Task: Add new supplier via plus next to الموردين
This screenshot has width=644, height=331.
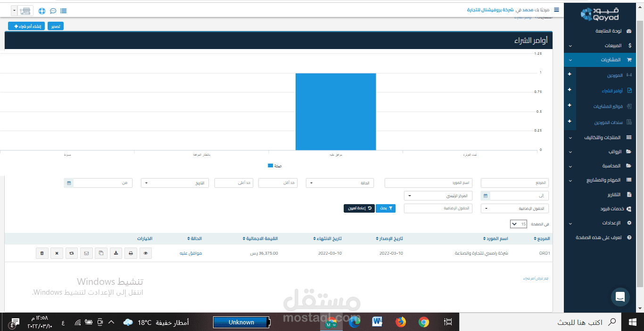Action: coord(570,74)
